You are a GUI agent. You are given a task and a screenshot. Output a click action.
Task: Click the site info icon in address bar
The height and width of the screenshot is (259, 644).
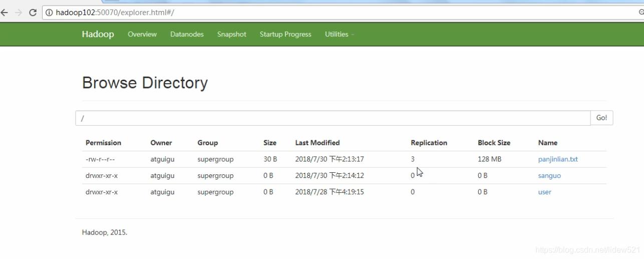click(x=50, y=13)
